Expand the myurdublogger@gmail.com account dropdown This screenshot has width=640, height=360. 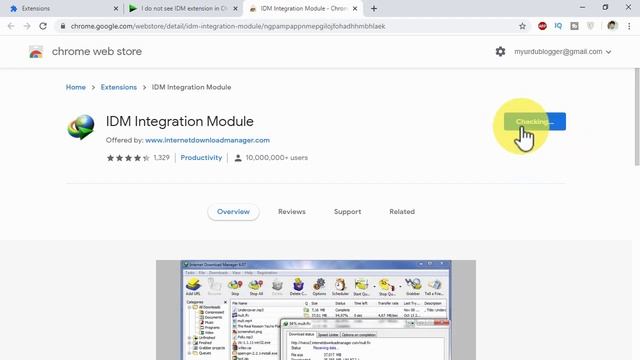pos(562,52)
